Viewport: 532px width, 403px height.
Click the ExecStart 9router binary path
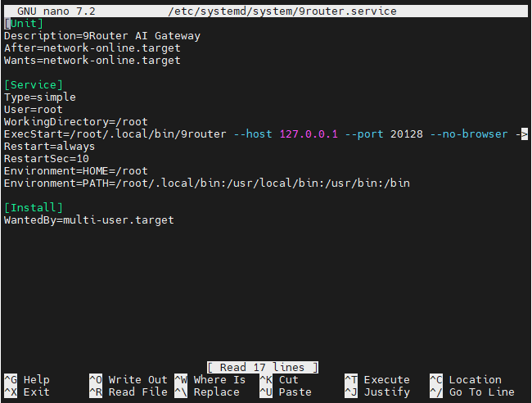(148, 134)
